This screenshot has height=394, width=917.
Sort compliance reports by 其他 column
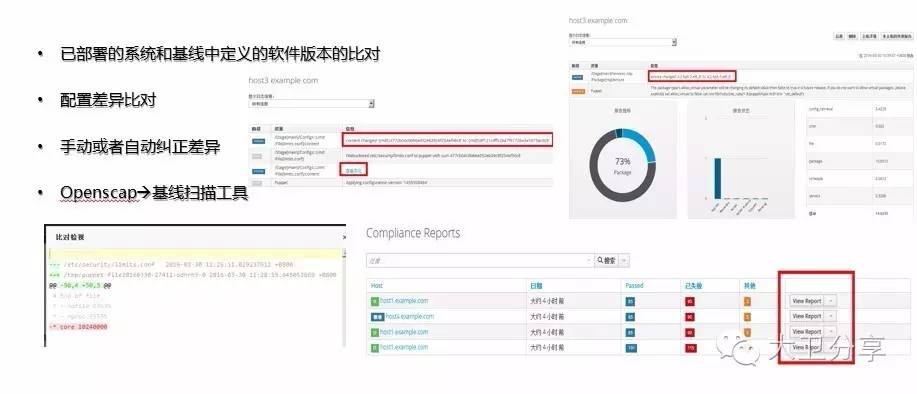point(749,286)
